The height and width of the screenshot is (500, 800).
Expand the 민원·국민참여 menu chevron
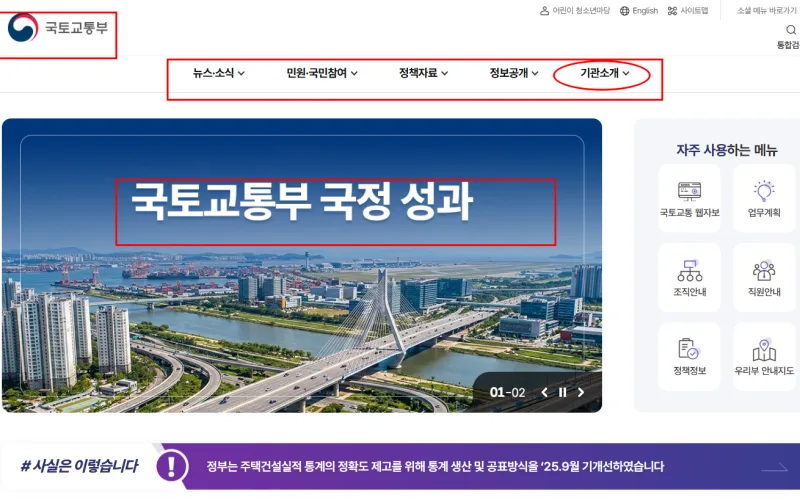(354, 73)
